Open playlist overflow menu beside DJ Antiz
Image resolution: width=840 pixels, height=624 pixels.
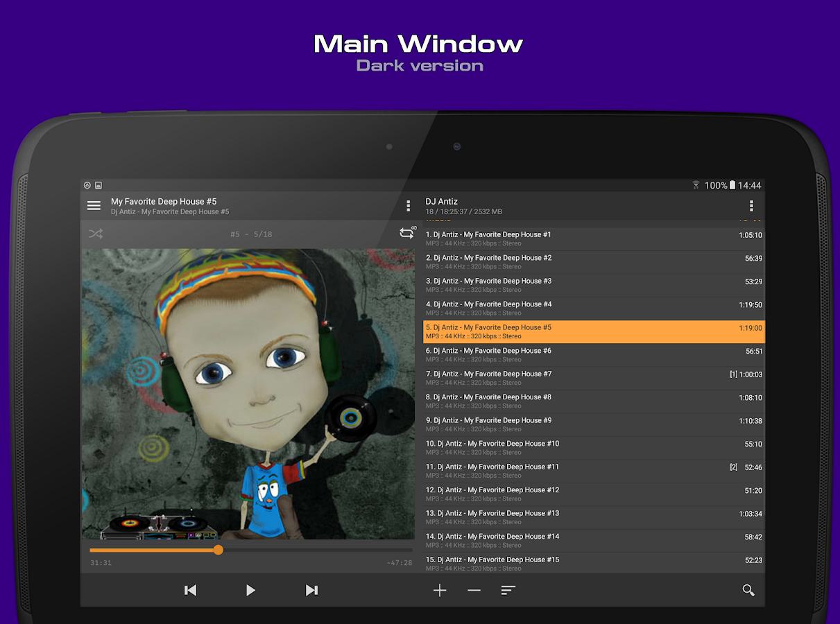pyautogui.click(x=751, y=206)
